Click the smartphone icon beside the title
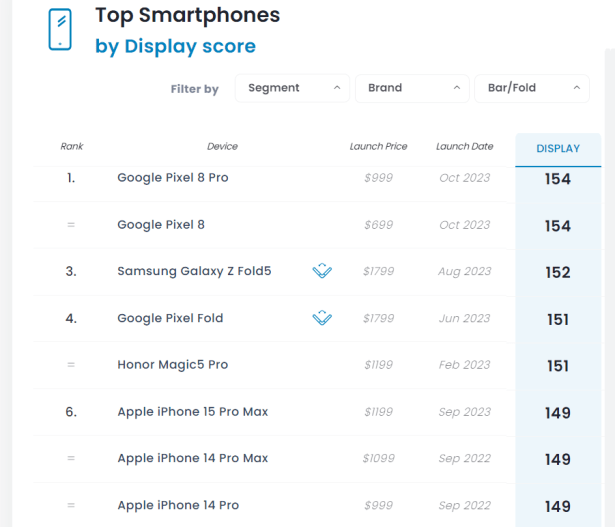The width and height of the screenshot is (615, 527). click(61, 30)
